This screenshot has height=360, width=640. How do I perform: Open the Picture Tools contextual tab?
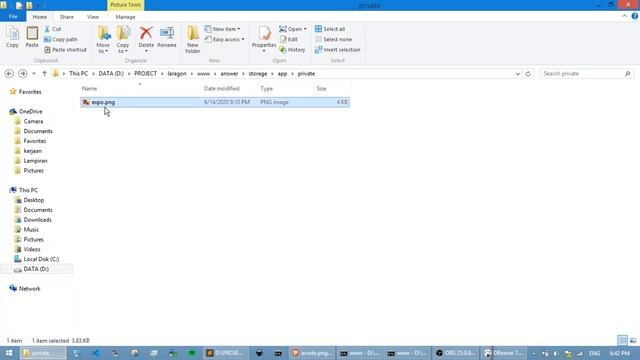click(x=126, y=5)
